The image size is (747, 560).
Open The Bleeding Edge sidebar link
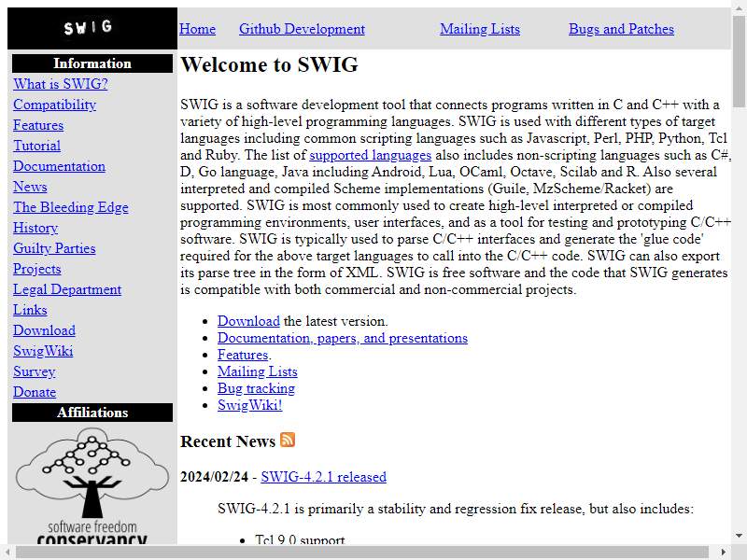(x=71, y=207)
